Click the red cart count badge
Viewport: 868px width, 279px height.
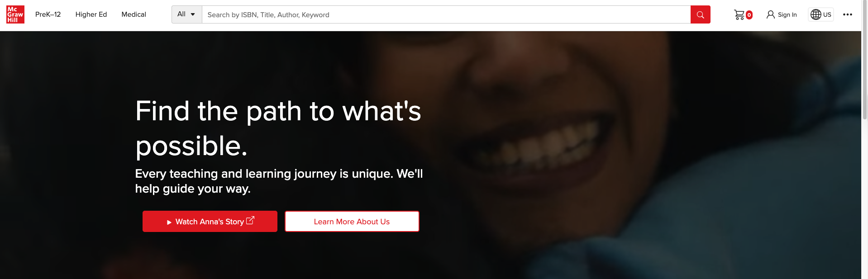click(749, 15)
